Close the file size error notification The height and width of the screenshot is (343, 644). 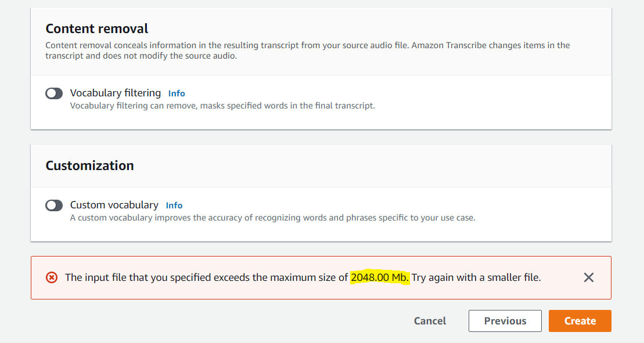tap(588, 277)
